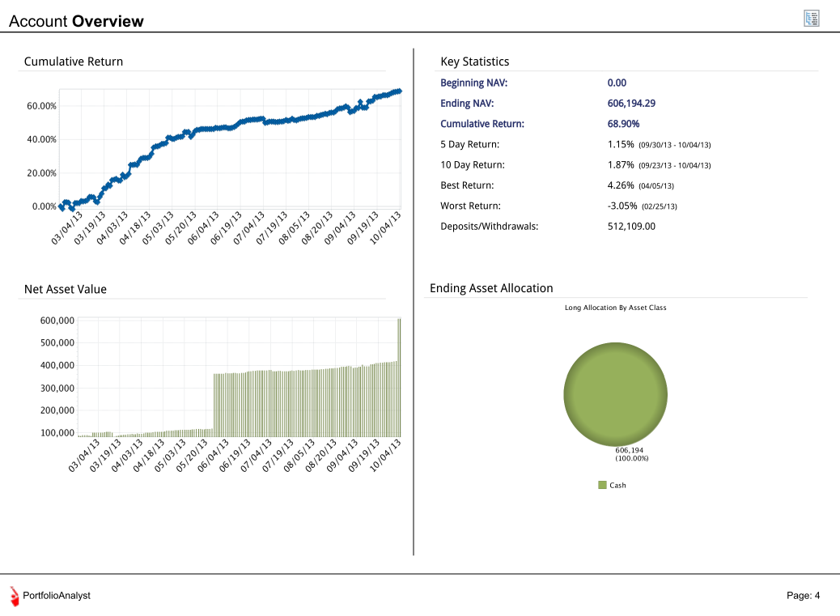
Task: Click the Account Overview page title
Action: tap(76, 21)
